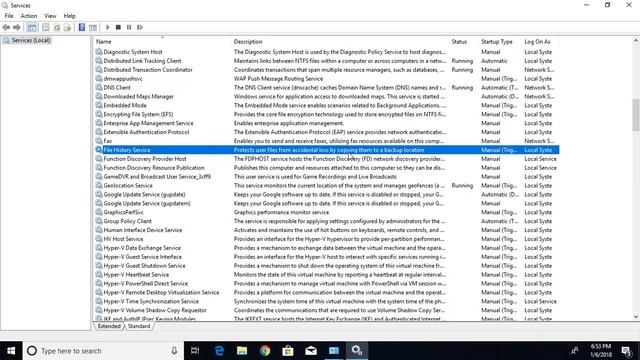Open the Windows Start button
The image size is (640, 360).
point(11,351)
